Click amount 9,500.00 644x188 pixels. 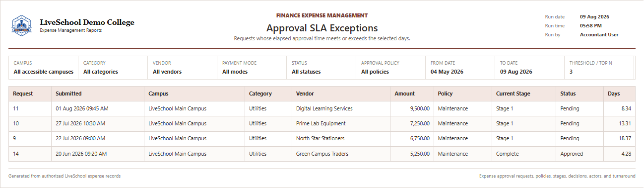click(x=420, y=108)
